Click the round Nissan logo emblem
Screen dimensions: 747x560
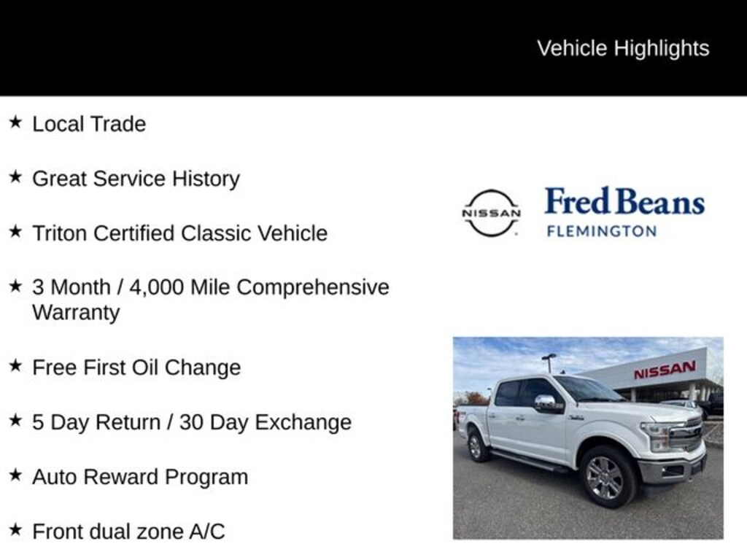click(x=491, y=213)
